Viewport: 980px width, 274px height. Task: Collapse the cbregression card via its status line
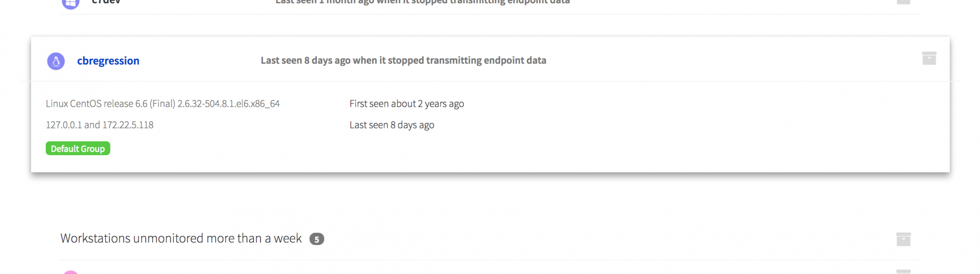pyautogui.click(x=403, y=61)
